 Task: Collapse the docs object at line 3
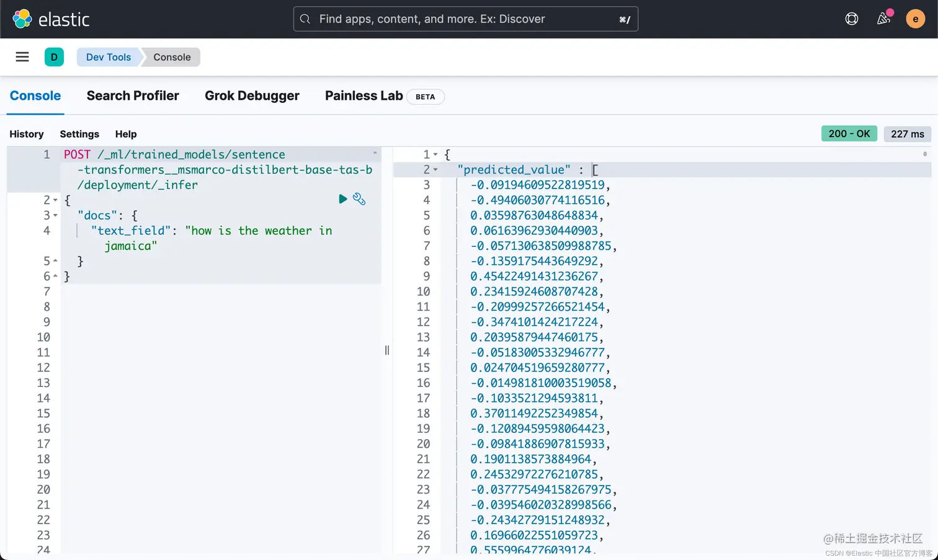(55, 216)
